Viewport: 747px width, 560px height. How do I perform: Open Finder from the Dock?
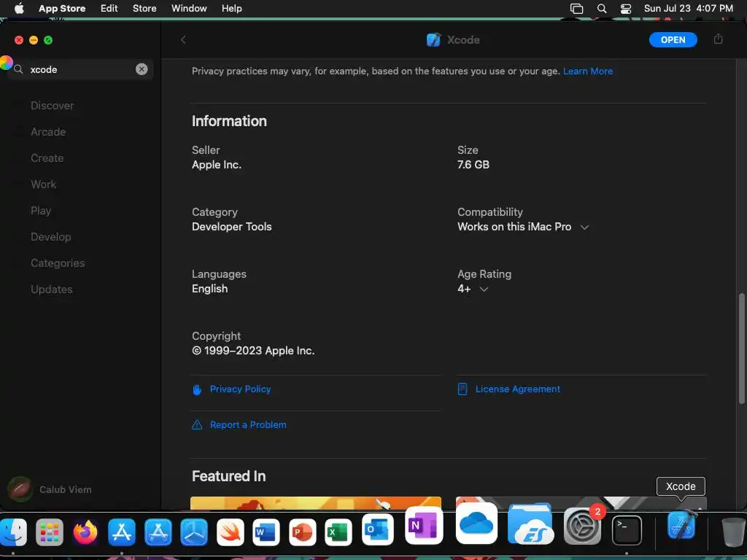tap(13, 532)
